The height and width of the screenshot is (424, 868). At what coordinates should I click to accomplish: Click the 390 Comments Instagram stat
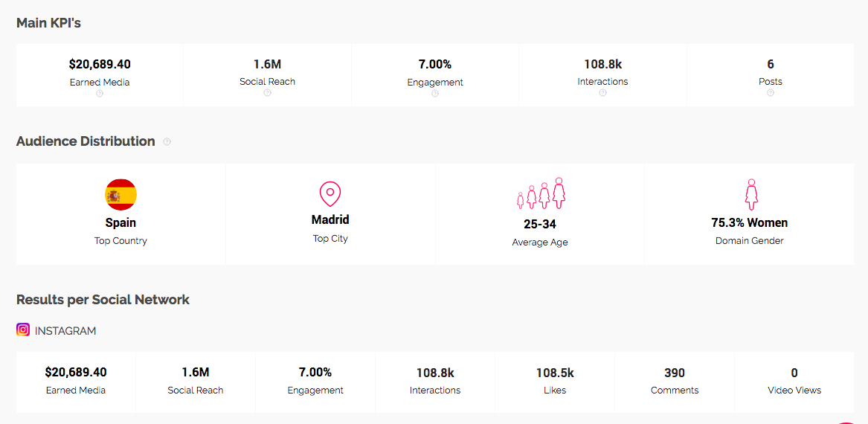pos(675,373)
